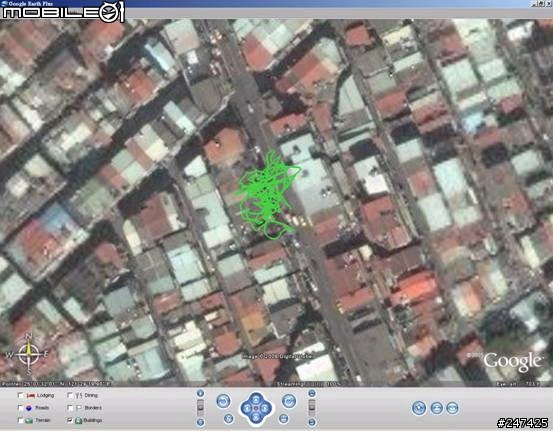Image resolution: width=553 pixels, height=431 pixels.
Task: Enable the Dining layer checkbox
Action: 70,395
